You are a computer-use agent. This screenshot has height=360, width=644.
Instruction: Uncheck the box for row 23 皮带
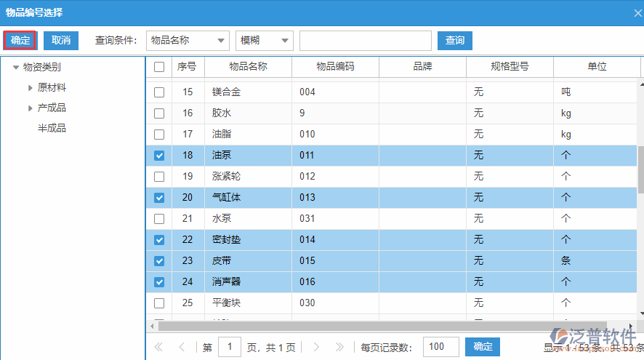(159, 261)
